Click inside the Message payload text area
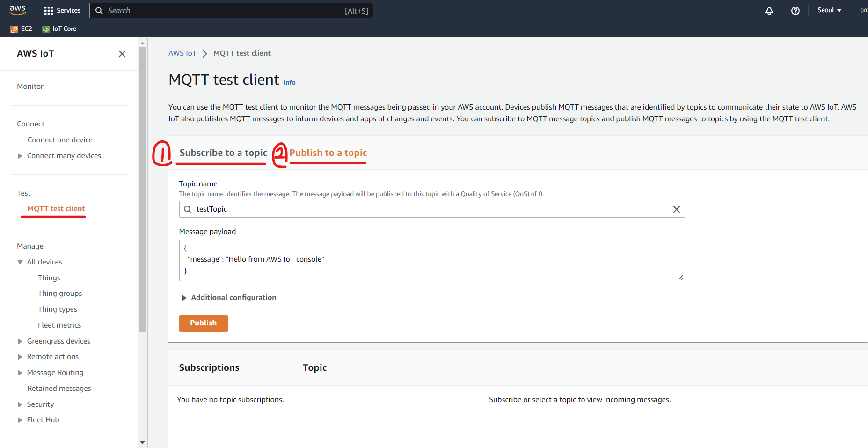Image resolution: width=868 pixels, height=448 pixels. click(432, 261)
